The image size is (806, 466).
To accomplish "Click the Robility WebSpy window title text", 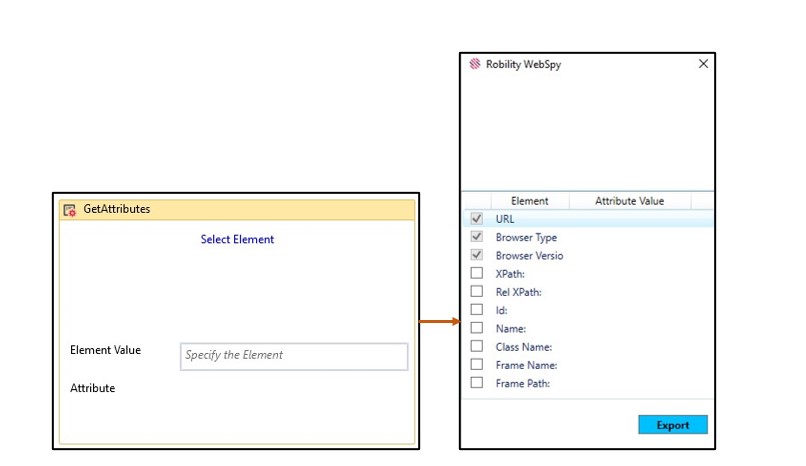I will [x=523, y=64].
